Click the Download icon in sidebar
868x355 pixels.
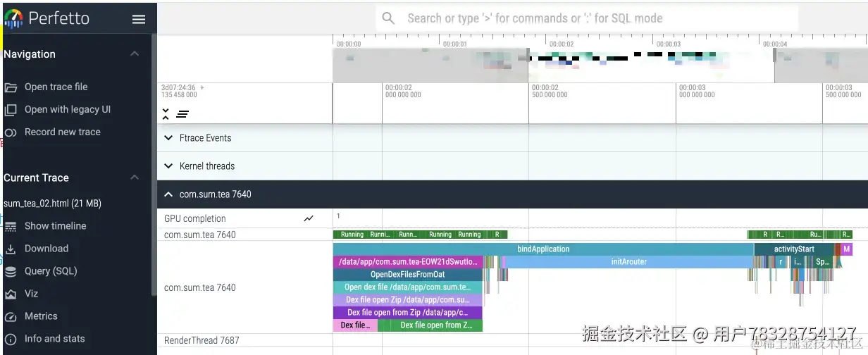[x=11, y=249]
